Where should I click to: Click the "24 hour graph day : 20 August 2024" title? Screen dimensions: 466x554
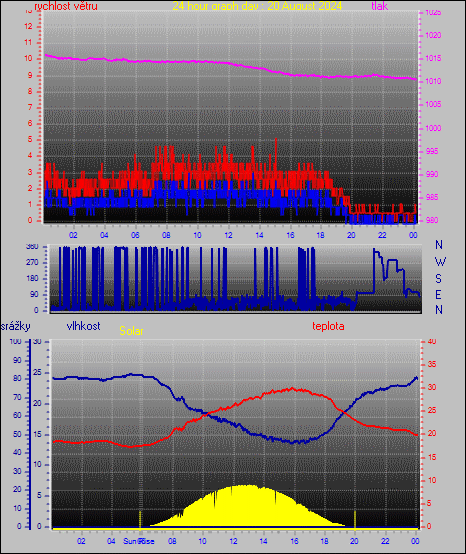point(257,6)
